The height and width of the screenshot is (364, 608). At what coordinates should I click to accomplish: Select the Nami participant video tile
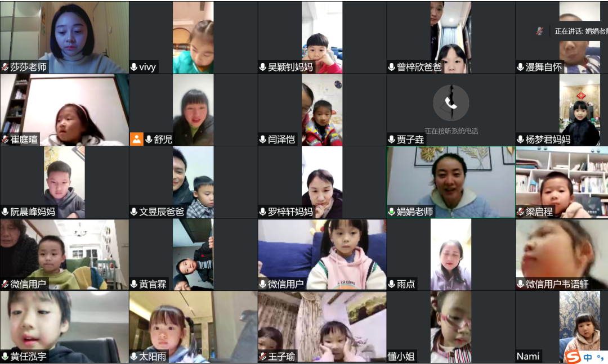[x=561, y=327]
